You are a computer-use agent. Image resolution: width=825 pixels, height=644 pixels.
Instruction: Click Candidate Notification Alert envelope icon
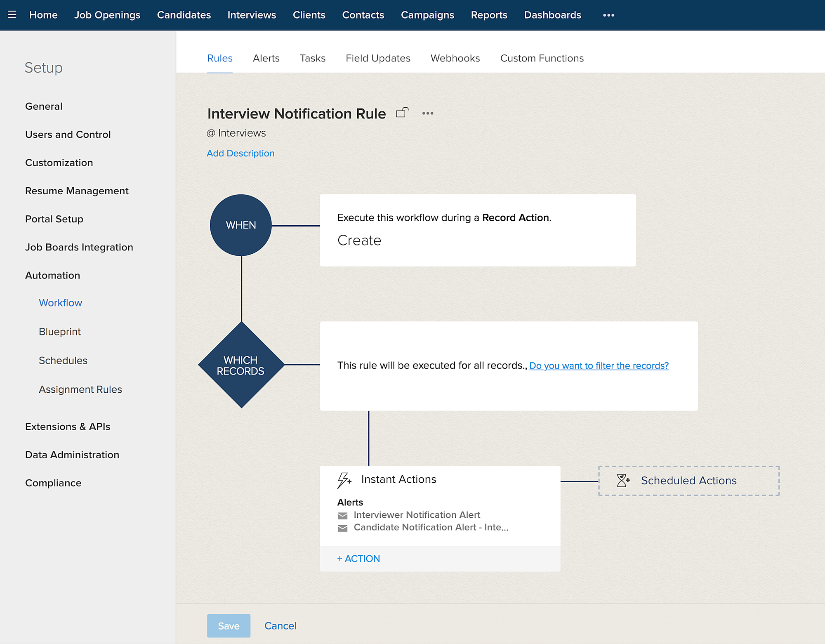(x=342, y=528)
